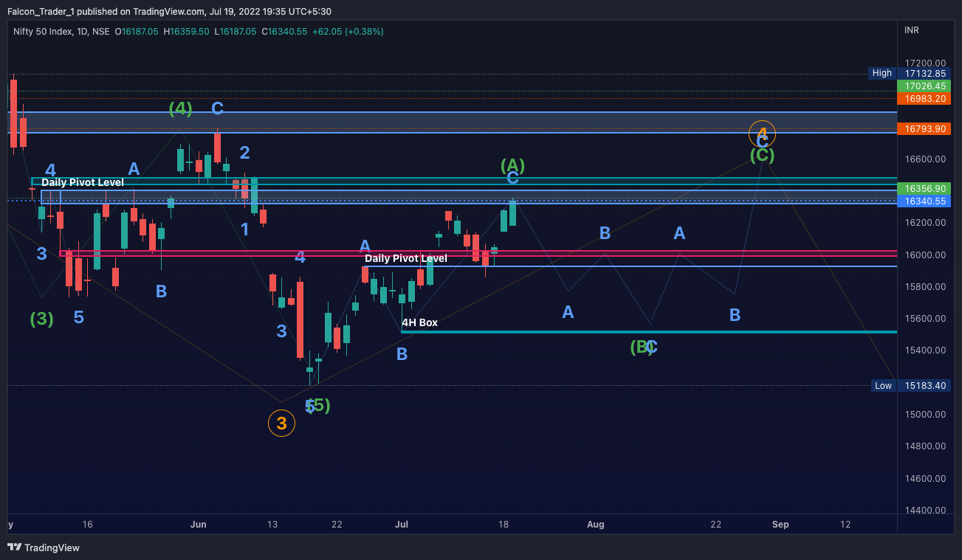This screenshot has height=560, width=962.
Task: Click the low value L16187.05
Action: [x=237, y=32]
